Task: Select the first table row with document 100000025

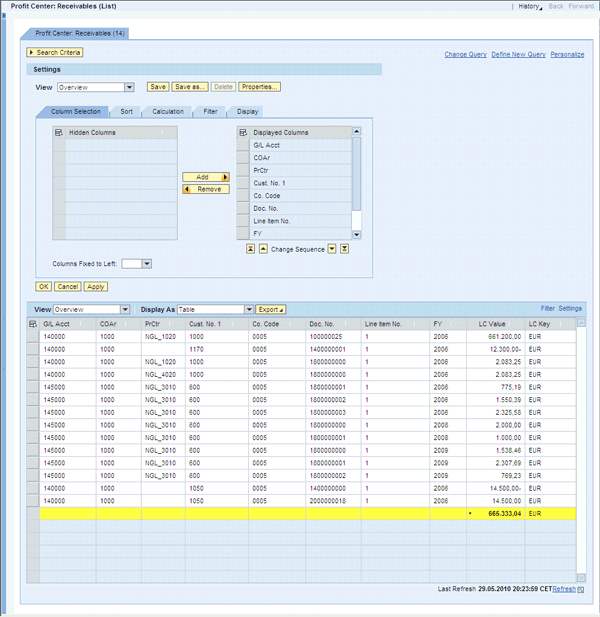Action: tap(33, 337)
